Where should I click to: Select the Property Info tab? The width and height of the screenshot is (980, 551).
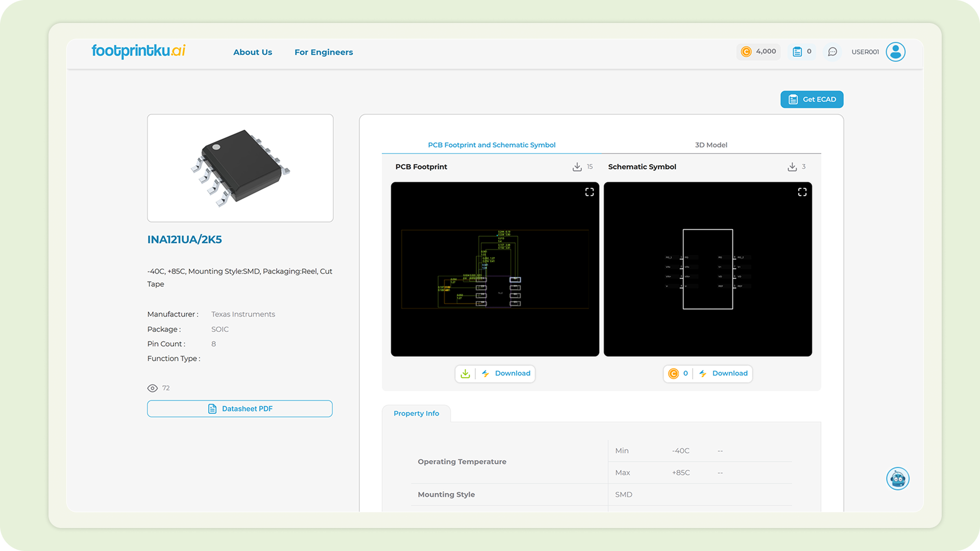416,413
